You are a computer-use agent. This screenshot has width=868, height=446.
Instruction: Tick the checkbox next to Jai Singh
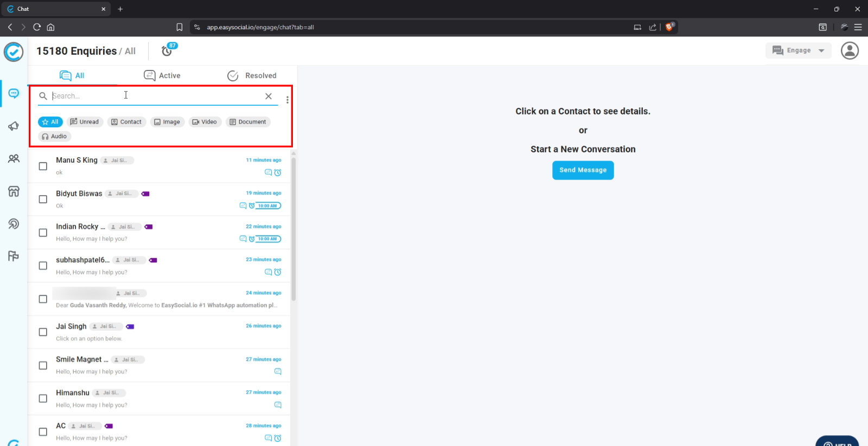[x=43, y=332]
